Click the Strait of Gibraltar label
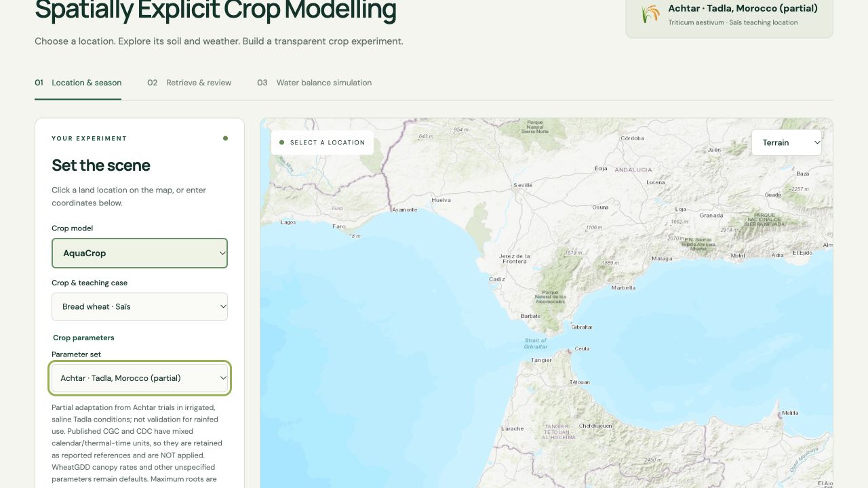The height and width of the screenshot is (488, 868). (536, 344)
